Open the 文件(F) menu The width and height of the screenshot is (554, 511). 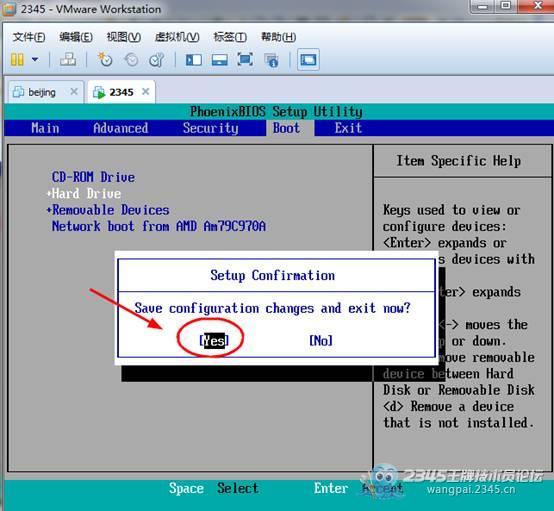(29, 37)
